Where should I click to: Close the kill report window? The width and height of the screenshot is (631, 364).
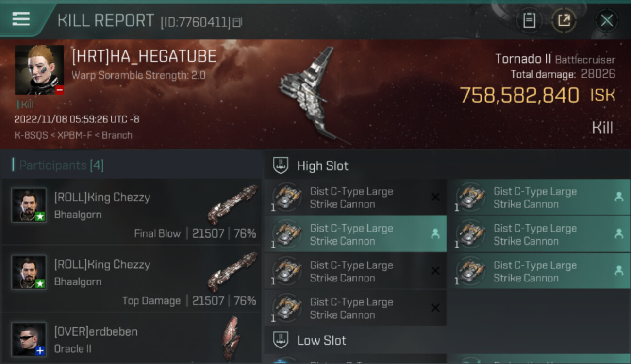tap(607, 20)
